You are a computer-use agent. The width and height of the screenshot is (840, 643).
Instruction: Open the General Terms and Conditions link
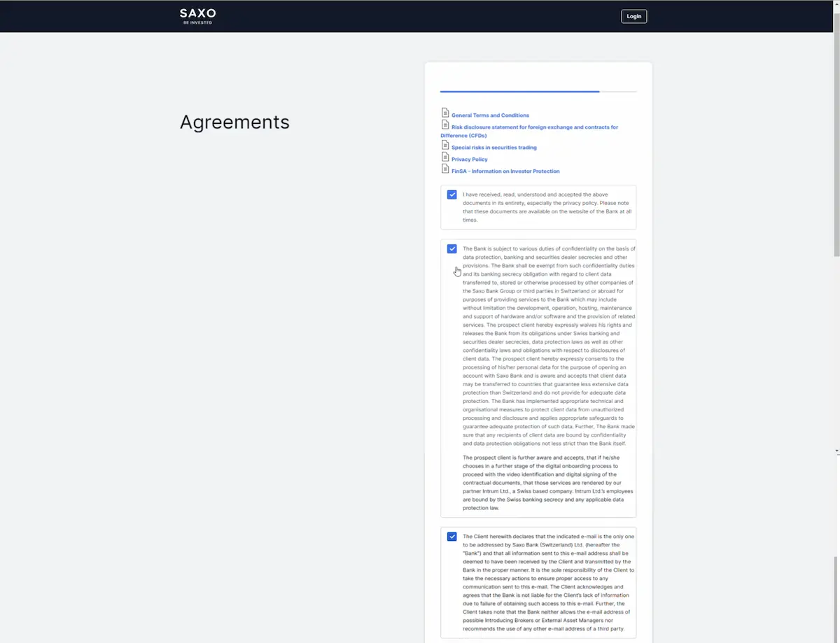point(490,115)
